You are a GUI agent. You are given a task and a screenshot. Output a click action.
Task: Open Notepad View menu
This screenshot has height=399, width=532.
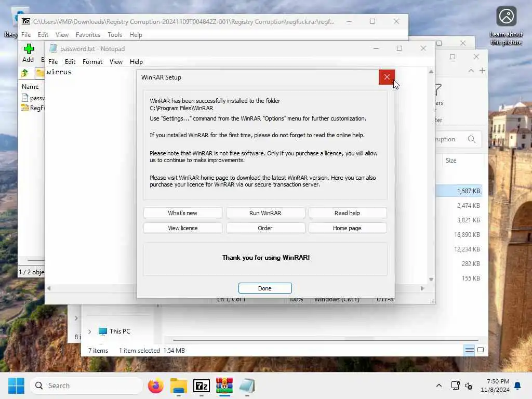(116, 62)
